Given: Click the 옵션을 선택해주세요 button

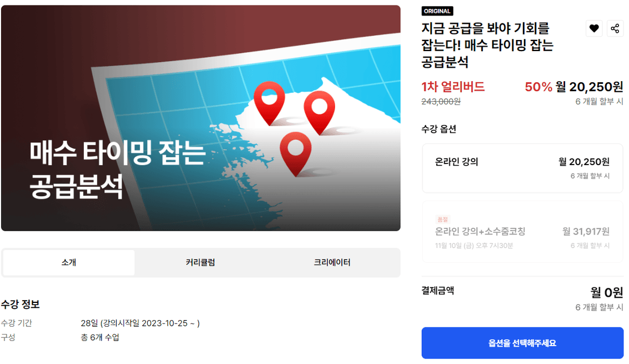Looking at the screenshot, I should click(x=522, y=343).
